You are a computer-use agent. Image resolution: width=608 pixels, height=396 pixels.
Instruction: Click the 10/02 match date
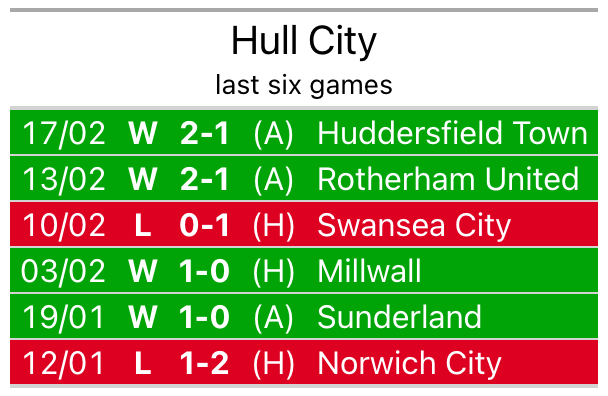(x=64, y=225)
